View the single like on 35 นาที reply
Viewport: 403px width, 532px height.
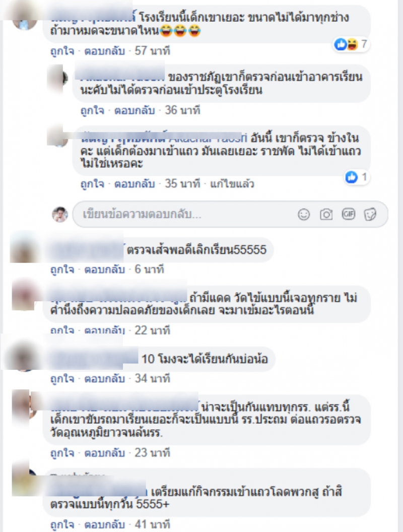pos(357,177)
